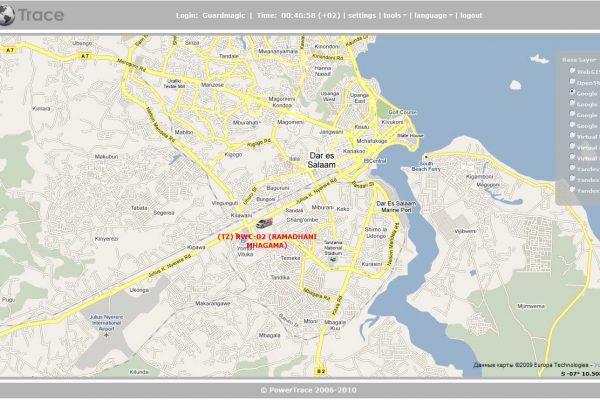Click the currently selected Google base layer radio
Screen dimensions: 600x400
[572, 92]
